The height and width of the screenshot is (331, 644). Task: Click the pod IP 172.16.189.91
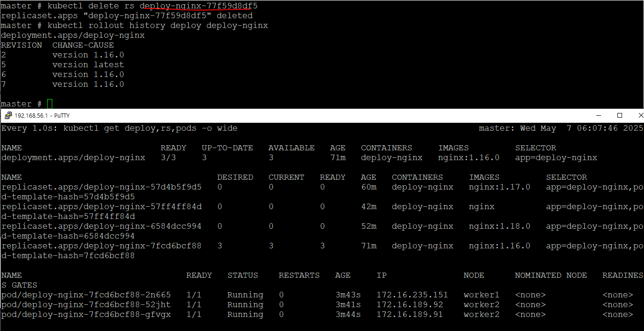point(410,314)
